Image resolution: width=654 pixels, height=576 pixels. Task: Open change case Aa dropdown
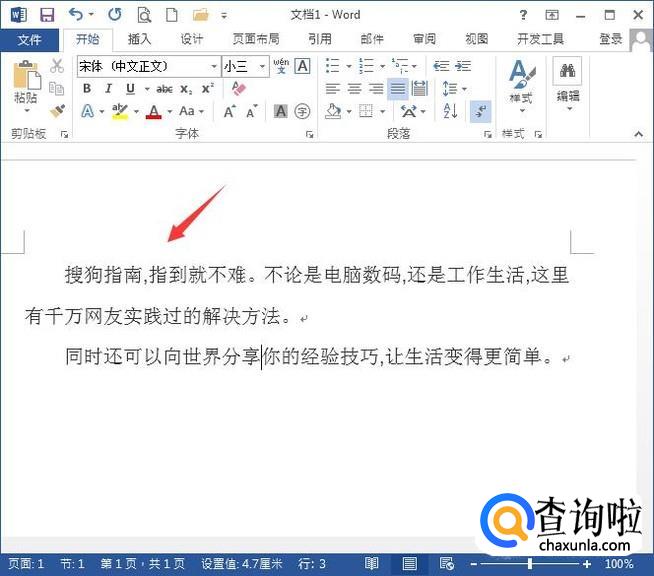point(191,111)
